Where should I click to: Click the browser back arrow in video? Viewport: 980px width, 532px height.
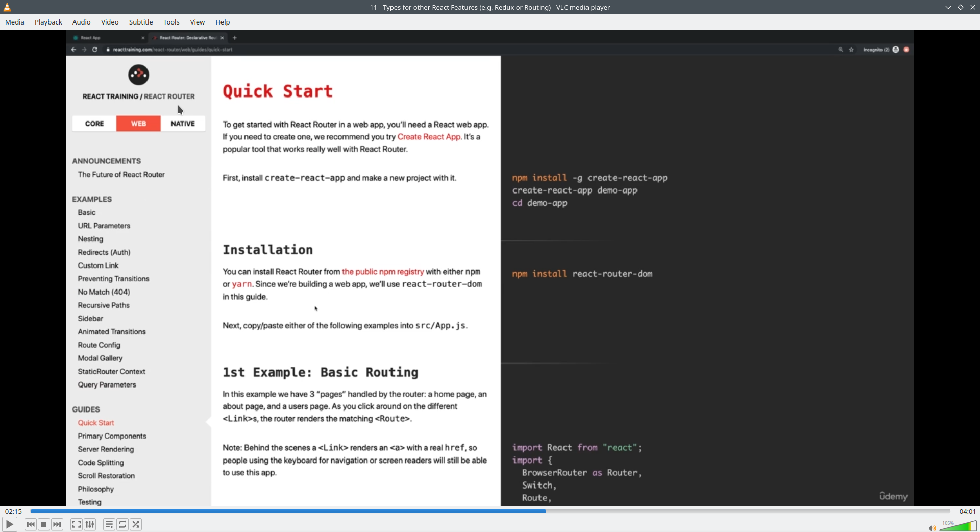[x=73, y=50]
